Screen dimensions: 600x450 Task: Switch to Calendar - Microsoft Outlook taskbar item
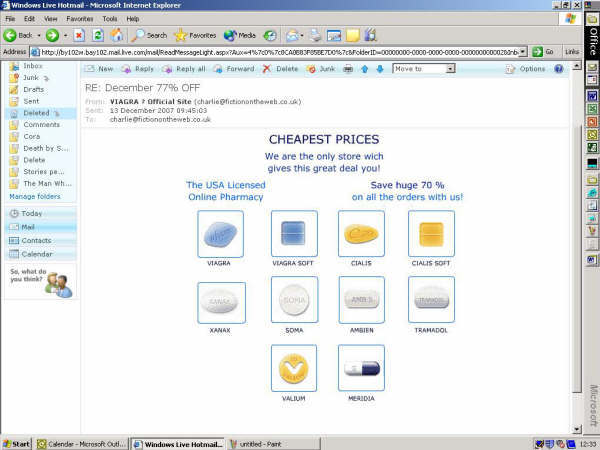pos(82,444)
